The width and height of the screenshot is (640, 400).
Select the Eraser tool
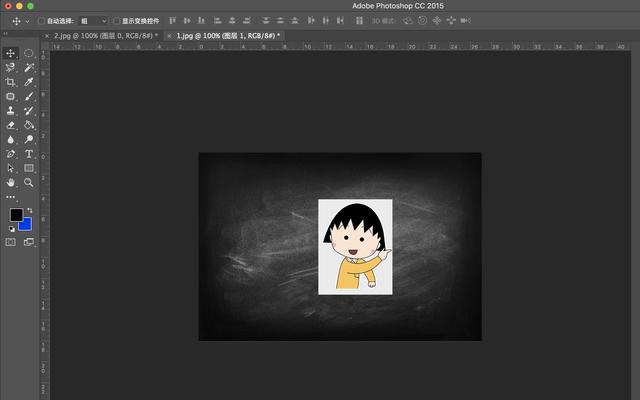coord(11,125)
